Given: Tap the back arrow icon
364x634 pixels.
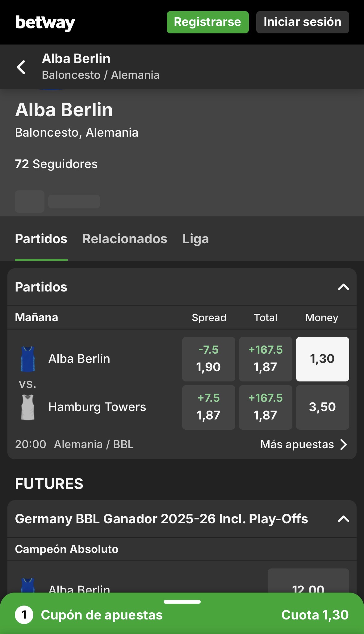Looking at the screenshot, I should point(21,67).
